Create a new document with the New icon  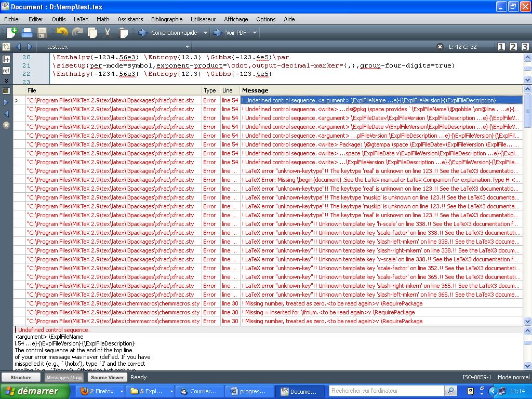click(11, 33)
